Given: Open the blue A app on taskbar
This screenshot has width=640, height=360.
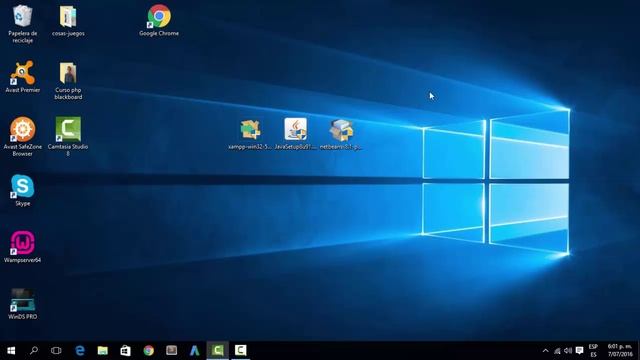Looking at the screenshot, I should [x=194, y=351].
